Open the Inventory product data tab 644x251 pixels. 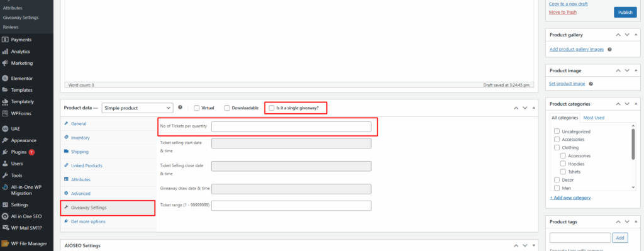(x=80, y=138)
